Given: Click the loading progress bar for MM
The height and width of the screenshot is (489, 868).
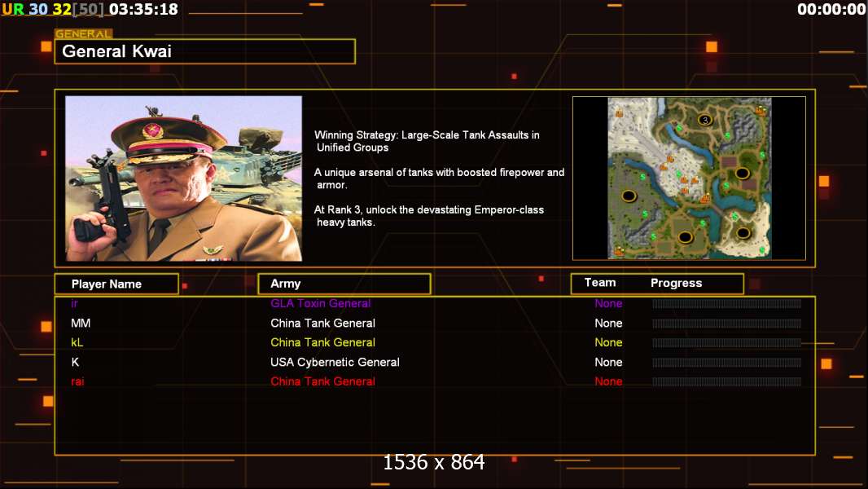Looking at the screenshot, I should coord(727,324).
